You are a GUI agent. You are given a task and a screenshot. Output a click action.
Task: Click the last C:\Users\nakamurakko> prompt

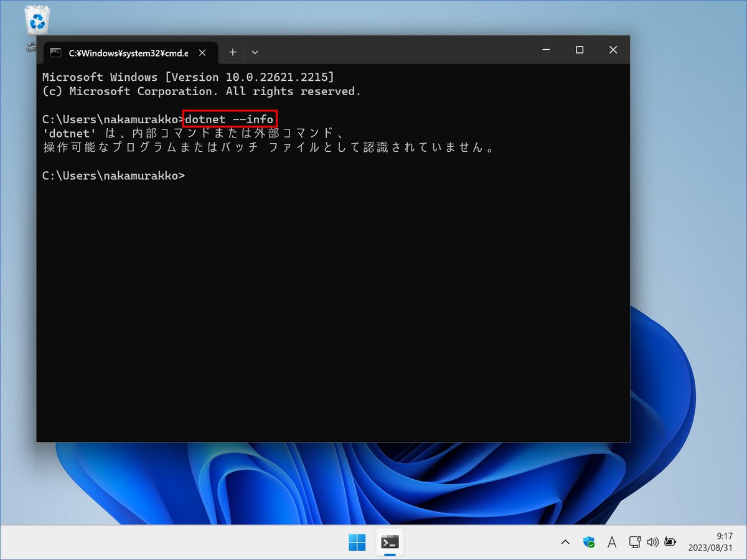click(x=113, y=175)
